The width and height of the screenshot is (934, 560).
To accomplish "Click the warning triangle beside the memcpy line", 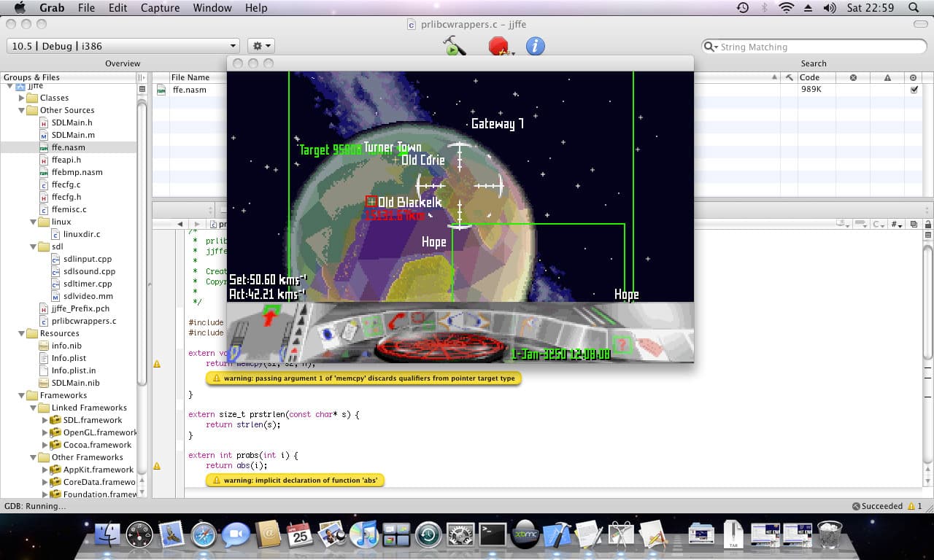I will 157,363.
